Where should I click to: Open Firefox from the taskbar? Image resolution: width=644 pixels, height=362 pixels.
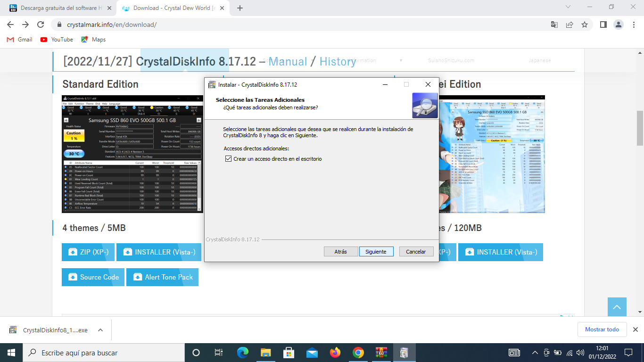335,353
